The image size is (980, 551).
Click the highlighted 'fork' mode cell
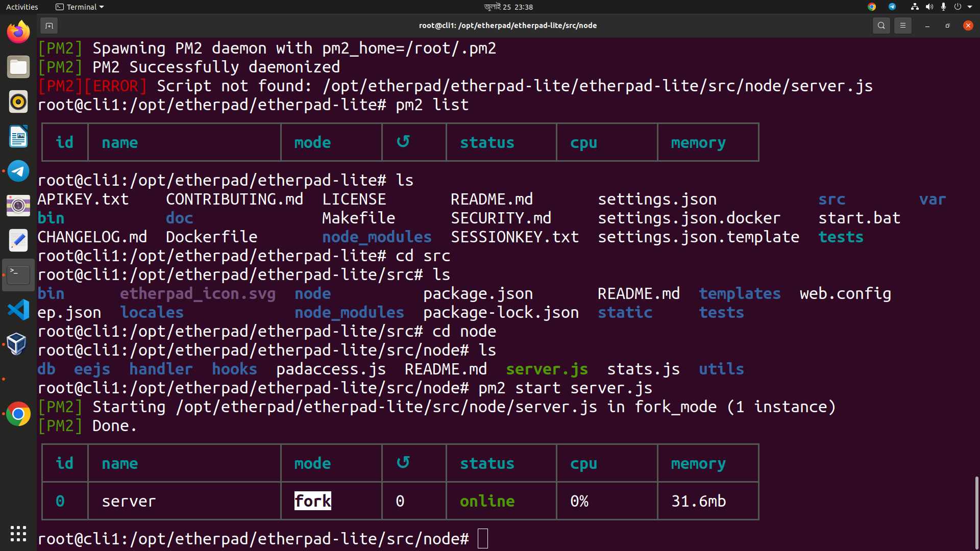point(313,501)
